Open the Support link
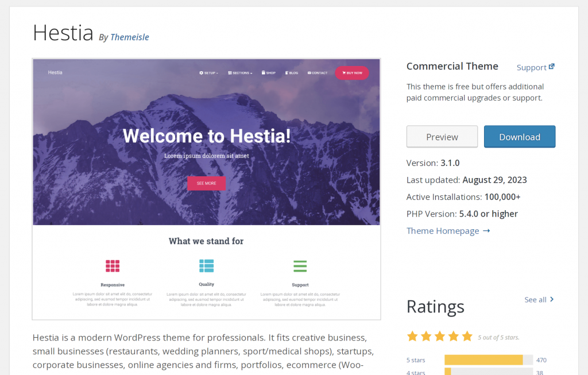This screenshot has height=375, width=588. [531, 68]
